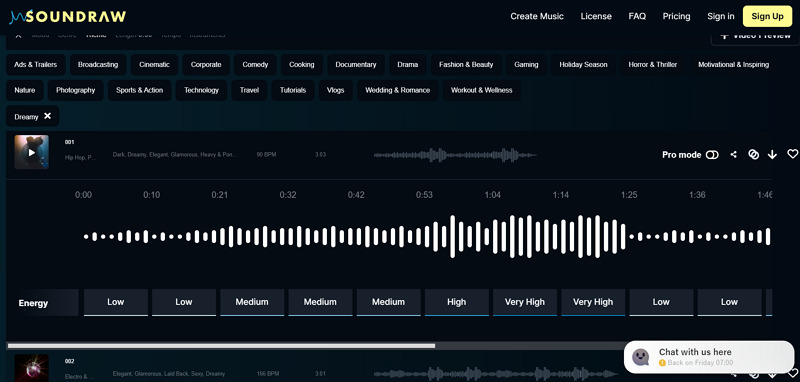
Task: Open the Medium energy block under 0:21
Action: 252,302
